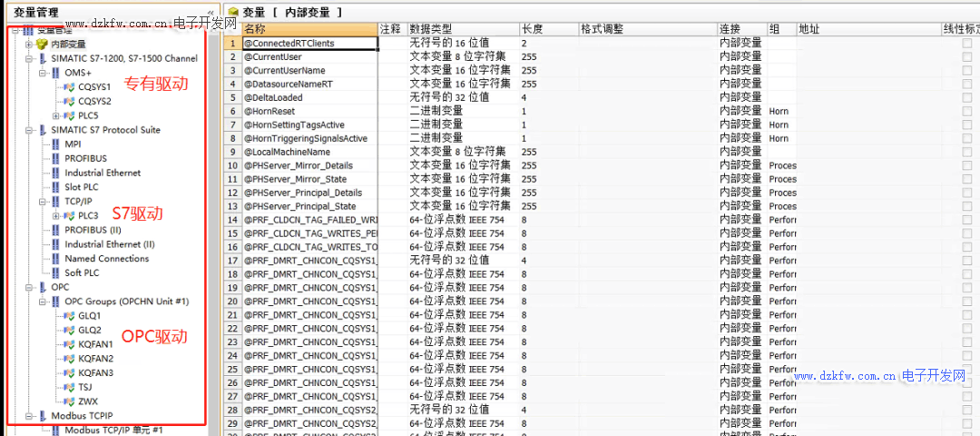Screen dimensions: 980x436
Task: Click the 内部变量 tag icon in tree
Action: pos(42,45)
